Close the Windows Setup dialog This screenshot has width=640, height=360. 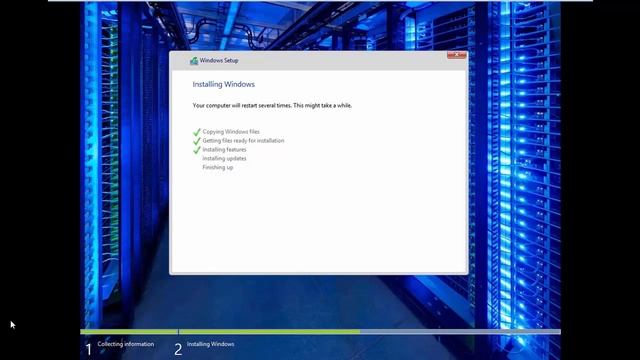pyautogui.click(x=456, y=55)
